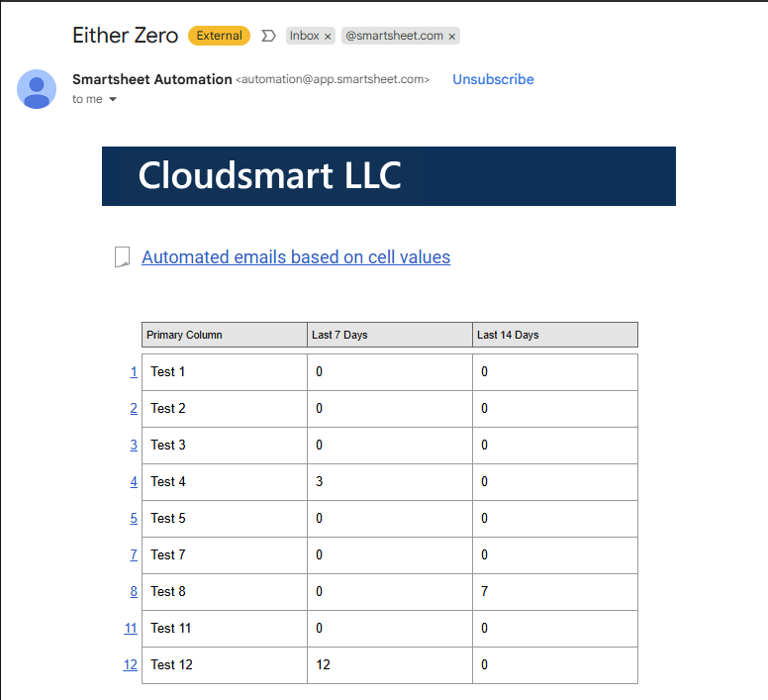Click the Unsubscribe link
Image resolution: width=768 pixels, height=700 pixels.
(x=493, y=79)
